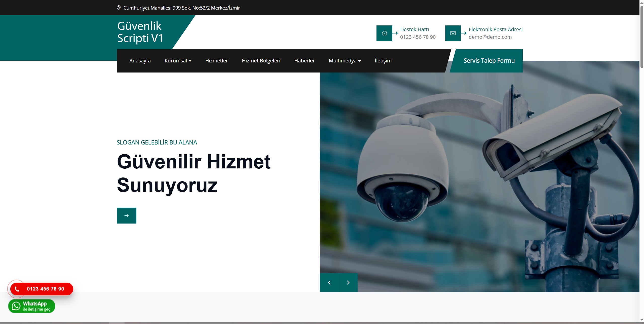The image size is (644, 324).
Task: Click the demo@demo.com email link
Action: pyautogui.click(x=490, y=37)
